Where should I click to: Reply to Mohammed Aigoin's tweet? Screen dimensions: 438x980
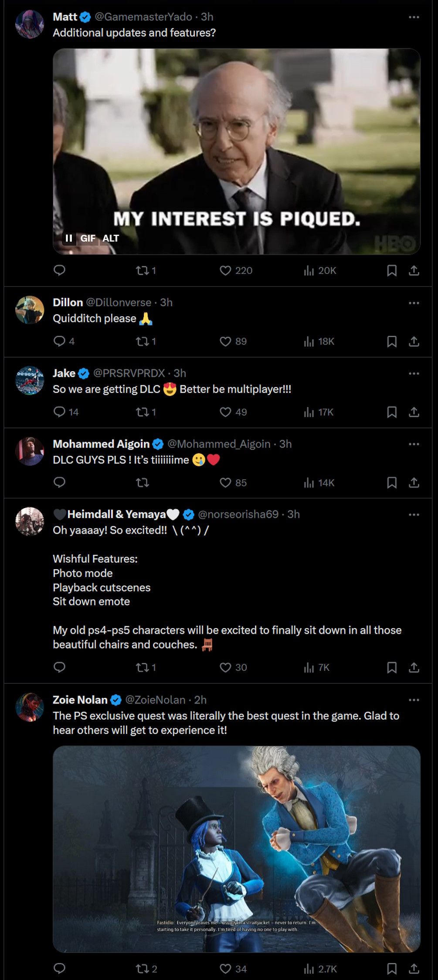click(x=59, y=482)
